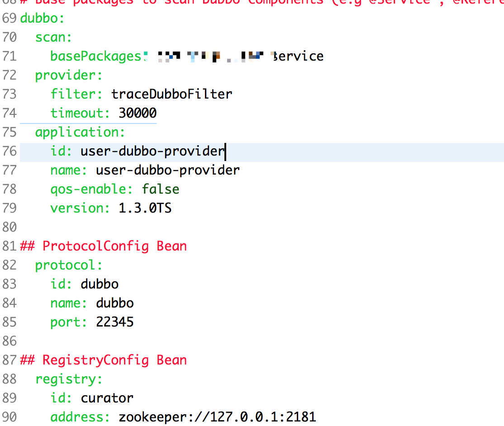Click the 'basePackages' key on line 71
This screenshot has width=504, height=426.
[x=96, y=57]
